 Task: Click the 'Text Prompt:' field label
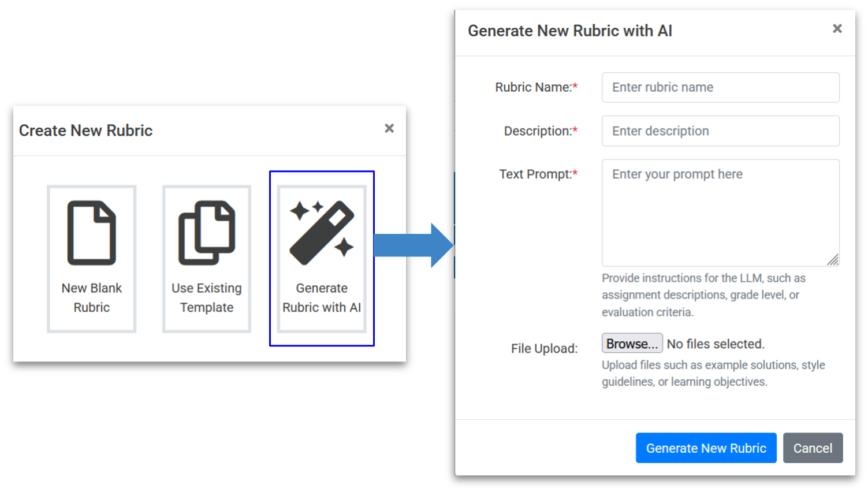pos(535,174)
